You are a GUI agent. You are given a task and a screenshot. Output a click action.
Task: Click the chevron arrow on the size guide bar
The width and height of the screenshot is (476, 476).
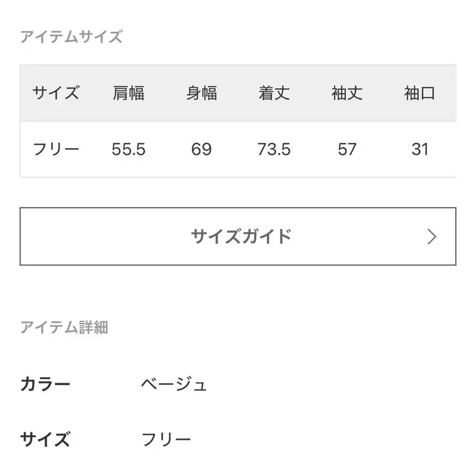(432, 236)
